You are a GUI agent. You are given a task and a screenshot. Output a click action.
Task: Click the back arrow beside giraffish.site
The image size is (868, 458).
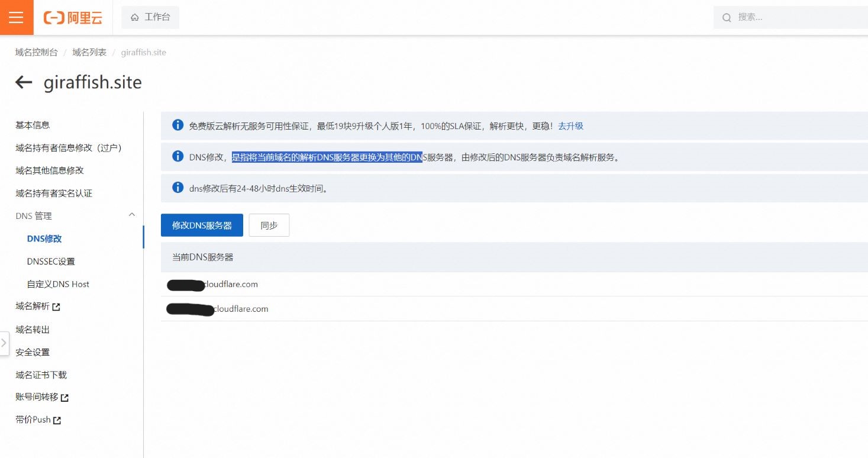click(x=24, y=82)
